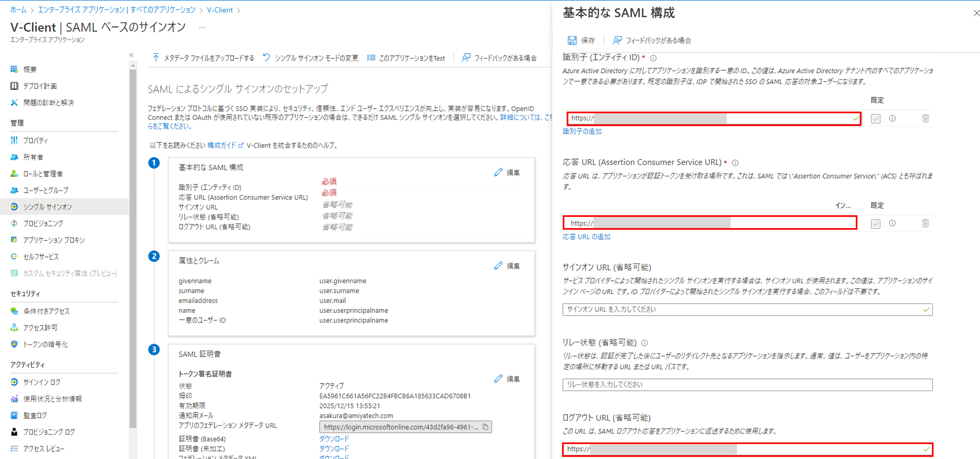The width and height of the screenshot is (980, 459).
Task: Click info icon beside リレー状態 (省略可能)
Action: tap(644, 343)
